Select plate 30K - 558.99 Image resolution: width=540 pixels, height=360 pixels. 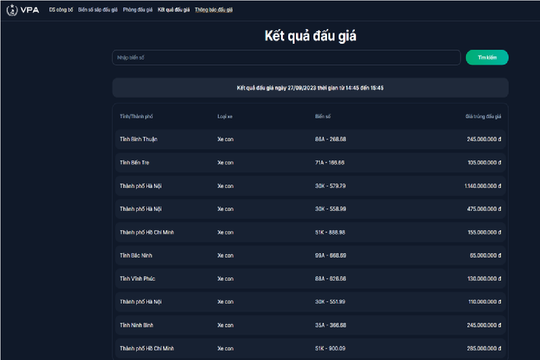(x=331, y=209)
